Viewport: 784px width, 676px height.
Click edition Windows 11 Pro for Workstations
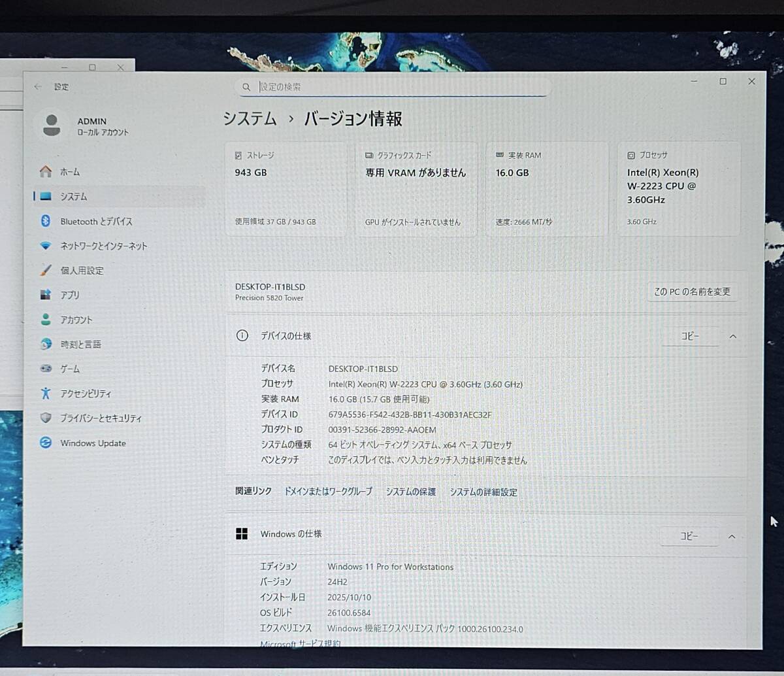click(x=390, y=567)
